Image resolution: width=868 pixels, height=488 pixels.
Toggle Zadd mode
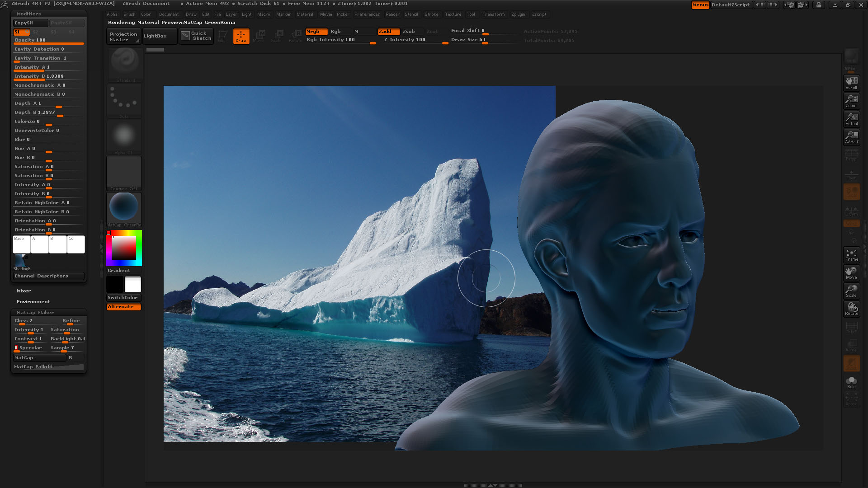pos(388,32)
